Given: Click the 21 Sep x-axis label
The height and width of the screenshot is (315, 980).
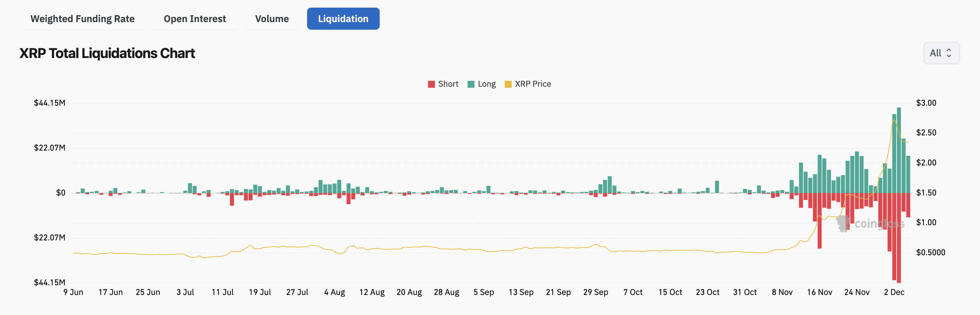Looking at the screenshot, I should click(558, 292).
